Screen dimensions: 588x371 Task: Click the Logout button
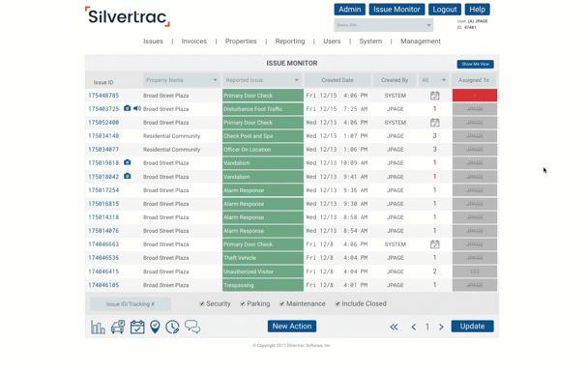445,10
